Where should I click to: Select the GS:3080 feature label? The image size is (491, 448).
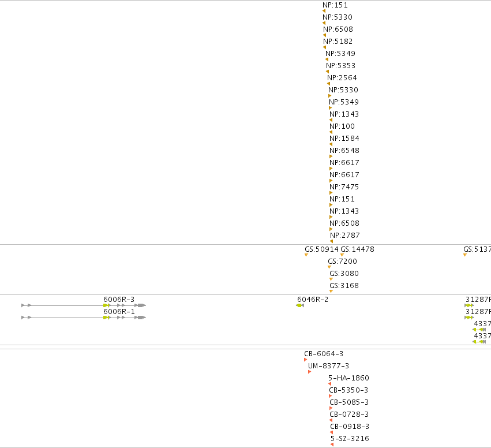344,274
